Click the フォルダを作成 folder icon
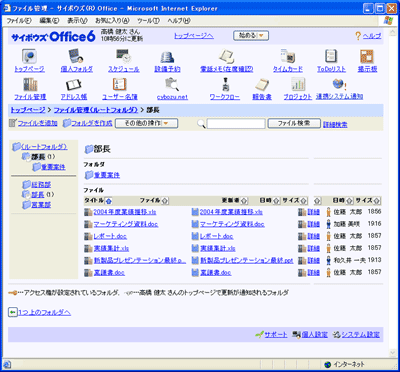This screenshot has height=372, width=400. coord(67,123)
